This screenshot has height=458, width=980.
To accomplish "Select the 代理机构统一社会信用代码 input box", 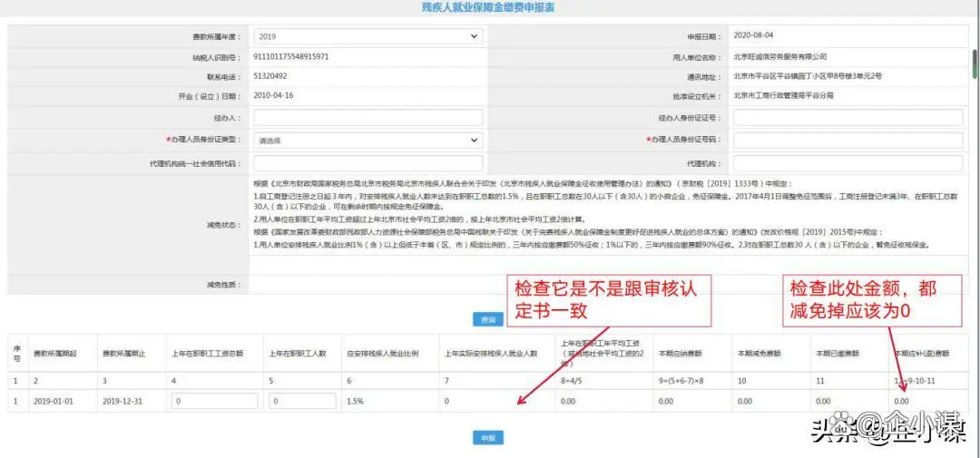I will pos(367,163).
